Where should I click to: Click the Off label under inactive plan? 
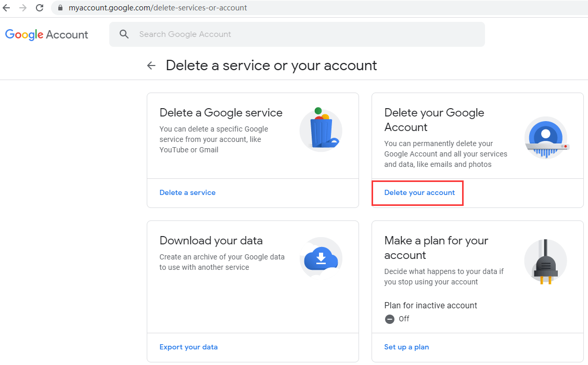[404, 319]
